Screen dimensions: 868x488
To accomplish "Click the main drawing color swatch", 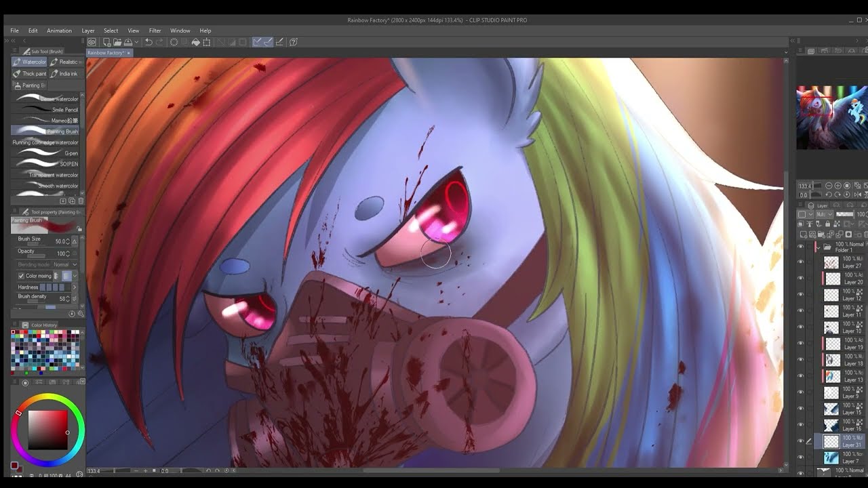I will [15, 466].
